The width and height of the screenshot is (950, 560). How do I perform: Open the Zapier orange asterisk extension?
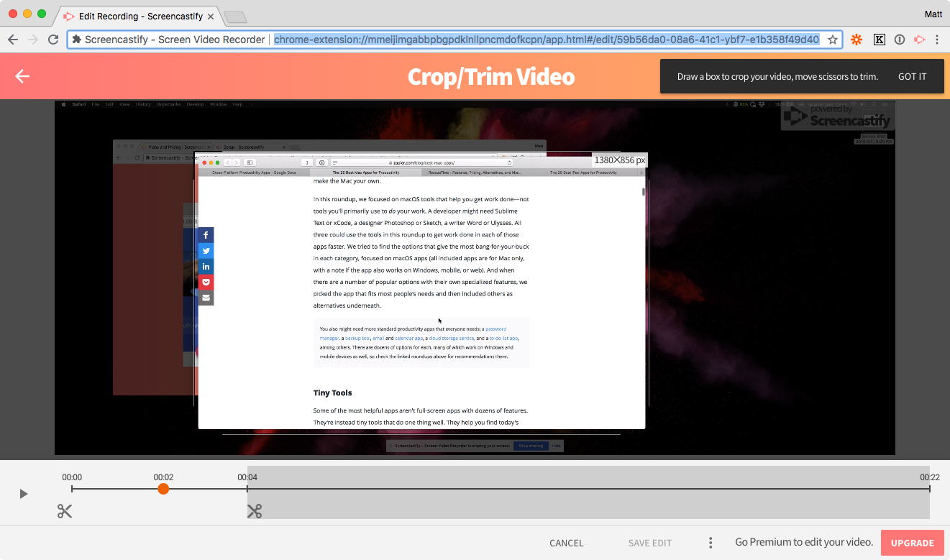857,40
